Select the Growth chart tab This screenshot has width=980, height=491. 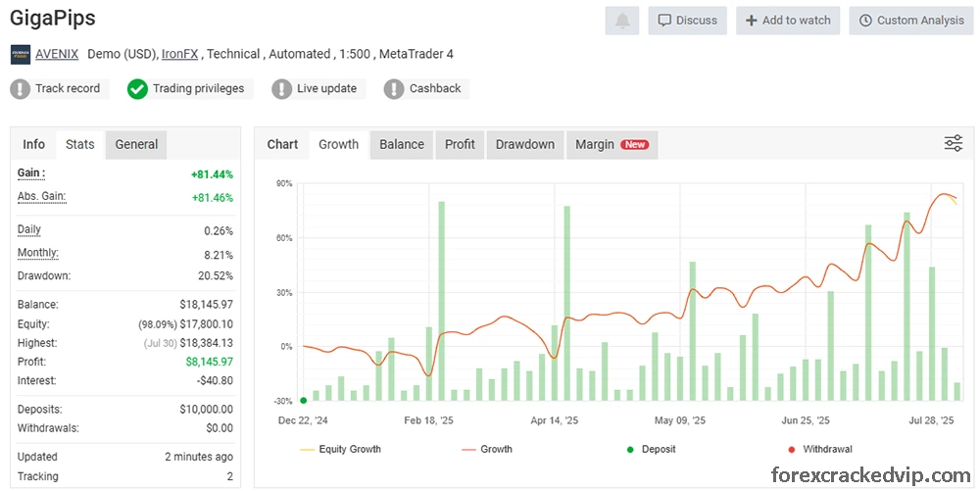tap(339, 144)
